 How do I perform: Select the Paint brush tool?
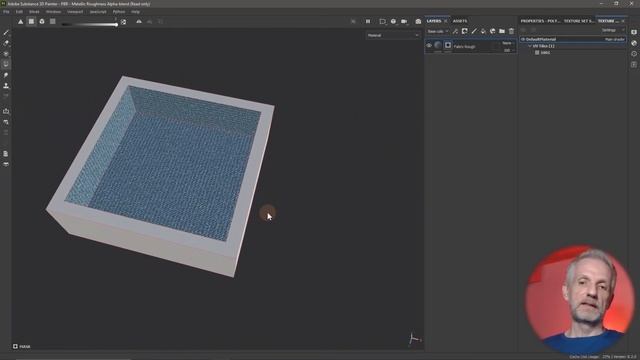(x=6, y=32)
